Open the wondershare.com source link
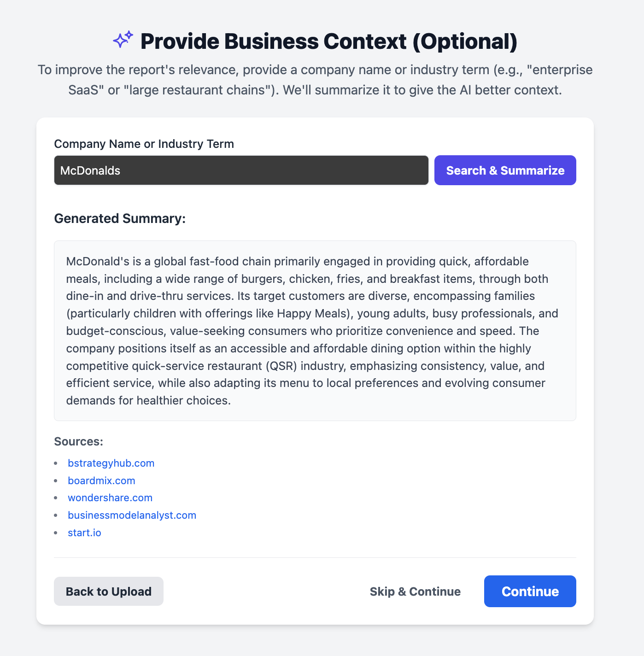Viewport: 644px width, 656px height. 110,498
